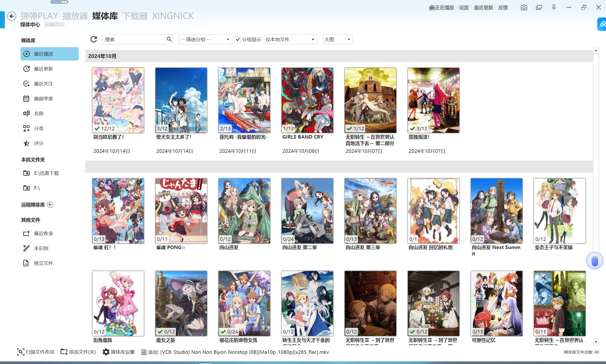606x364 pixels.
Task: Click the back arrow icon
Action: point(12,16)
